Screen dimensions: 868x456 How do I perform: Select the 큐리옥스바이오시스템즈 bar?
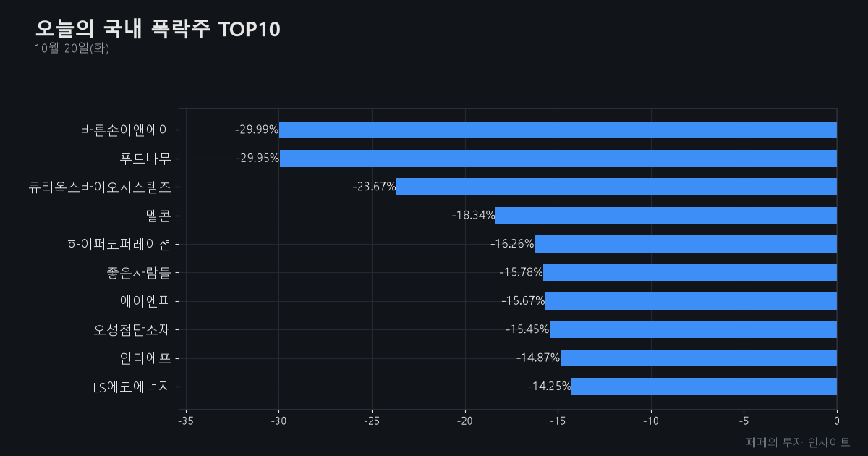click(616, 187)
